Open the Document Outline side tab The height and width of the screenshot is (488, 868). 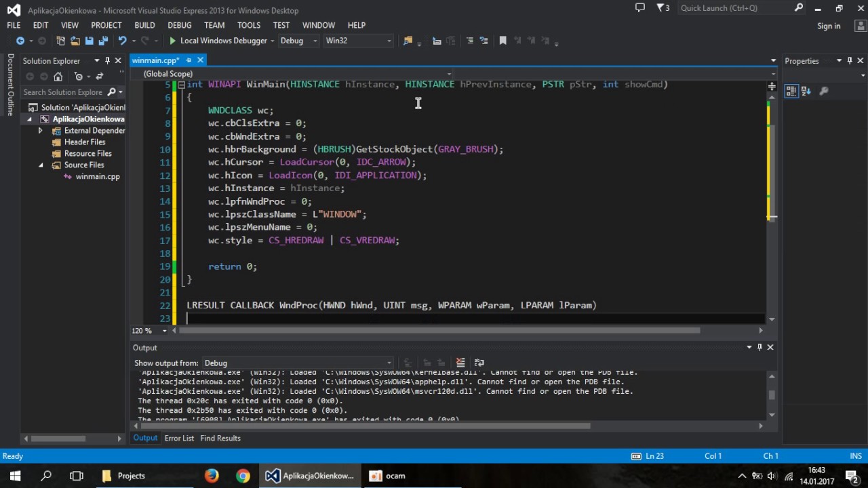pyautogui.click(x=10, y=85)
